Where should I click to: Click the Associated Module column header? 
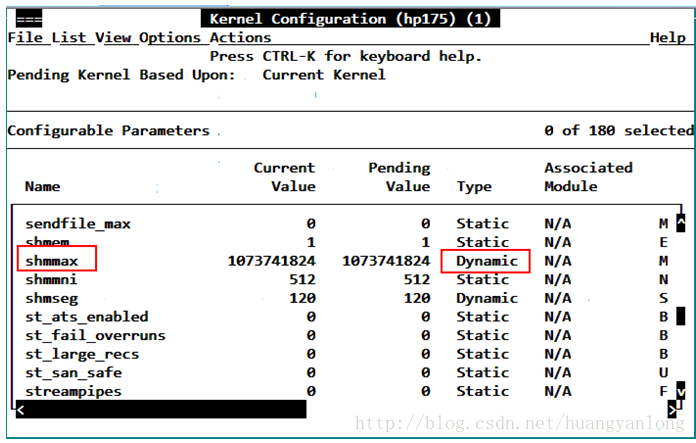click(x=589, y=177)
